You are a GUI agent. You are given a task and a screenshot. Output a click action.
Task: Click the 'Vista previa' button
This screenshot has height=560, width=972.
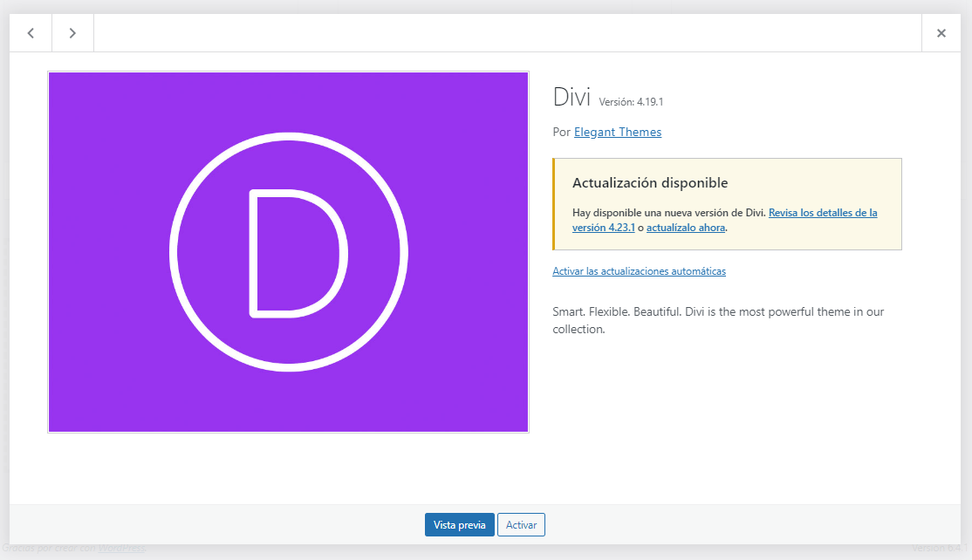[x=459, y=525]
